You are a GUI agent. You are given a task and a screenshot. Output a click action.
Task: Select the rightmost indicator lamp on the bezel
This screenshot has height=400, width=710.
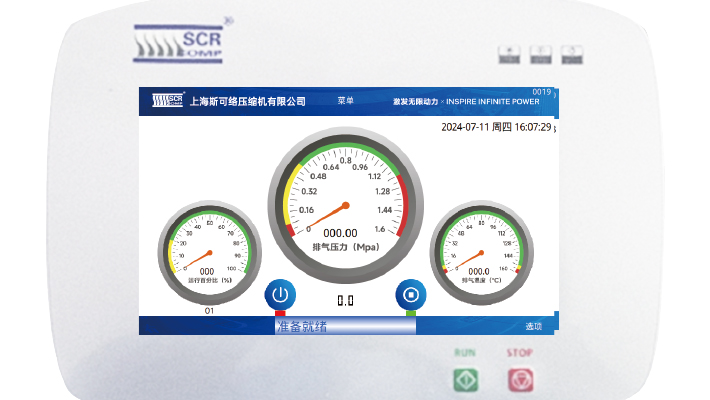click(572, 55)
